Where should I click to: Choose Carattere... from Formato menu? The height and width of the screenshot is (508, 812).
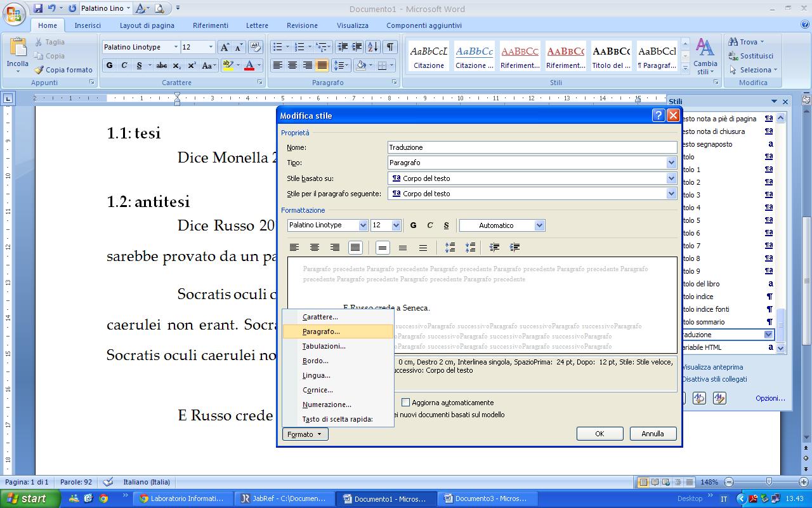[x=338, y=317]
